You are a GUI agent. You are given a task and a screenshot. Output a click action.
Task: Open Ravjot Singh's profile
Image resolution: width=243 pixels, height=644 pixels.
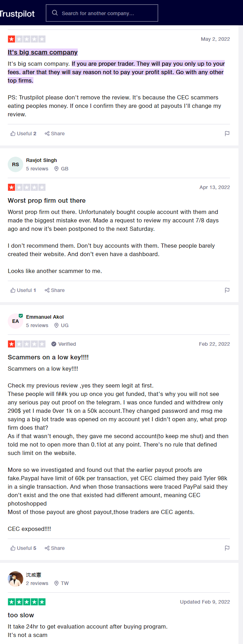click(x=41, y=160)
